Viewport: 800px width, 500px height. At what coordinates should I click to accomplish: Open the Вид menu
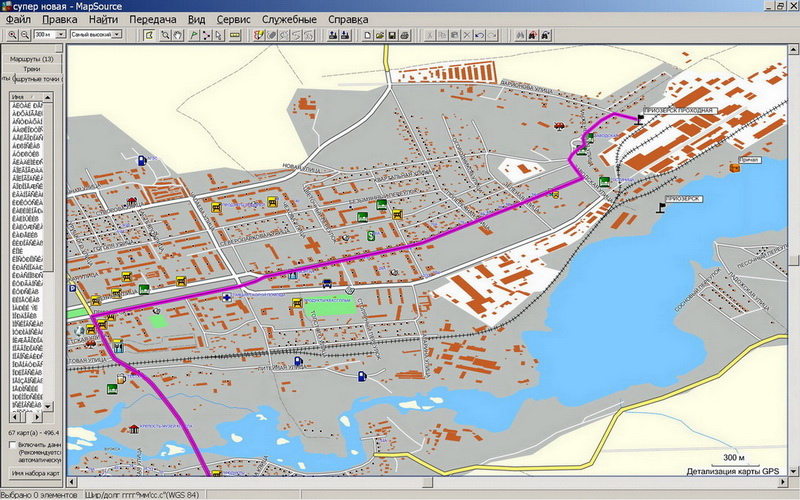(x=196, y=19)
